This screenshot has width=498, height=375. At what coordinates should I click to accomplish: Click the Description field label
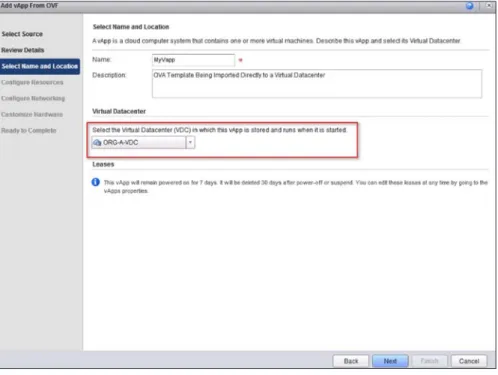(x=109, y=75)
